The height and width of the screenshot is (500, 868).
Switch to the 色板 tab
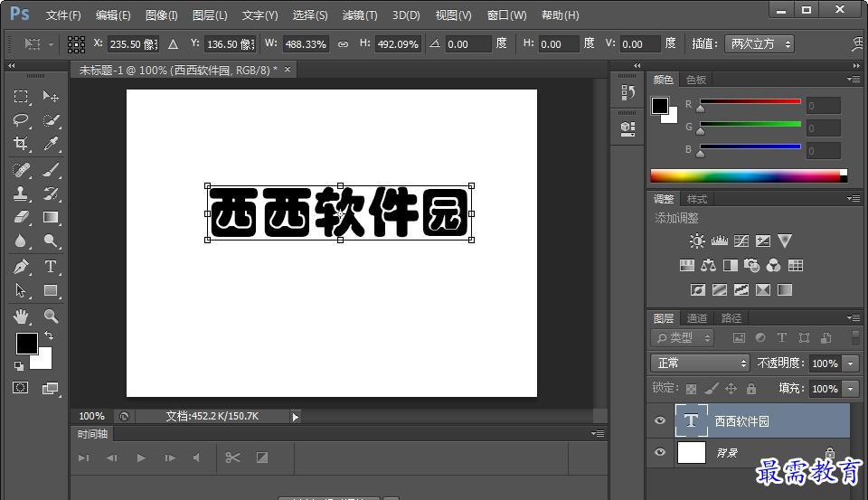click(x=696, y=80)
